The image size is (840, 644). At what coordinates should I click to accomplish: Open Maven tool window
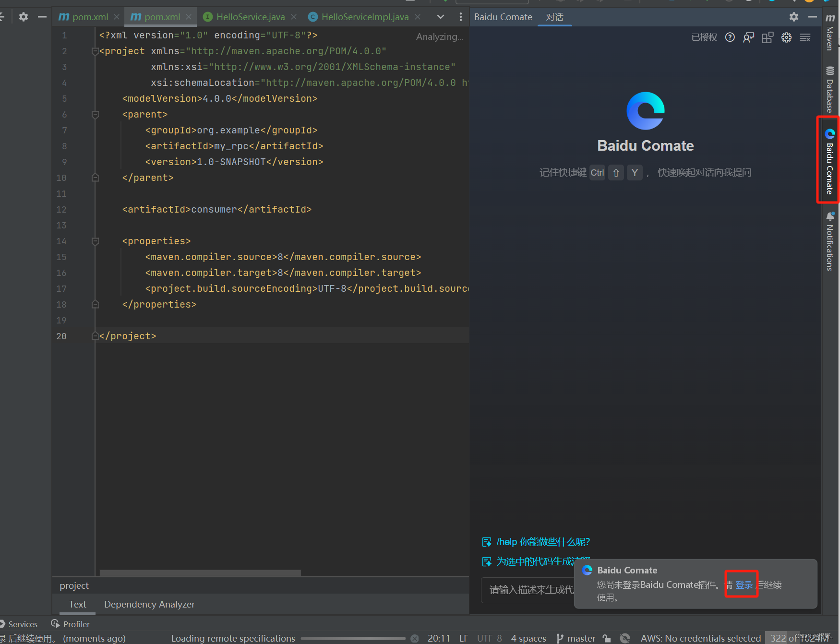click(830, 31)
